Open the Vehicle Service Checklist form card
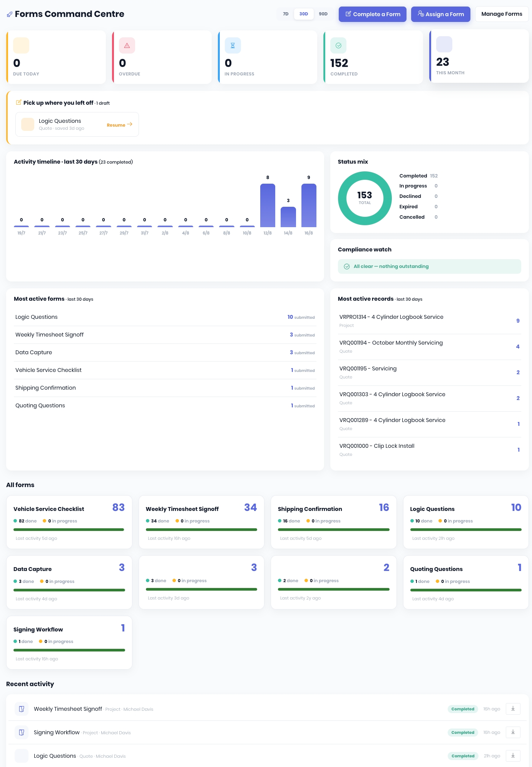The width and height of the screenshot is (532, 767). pos(69,522)
